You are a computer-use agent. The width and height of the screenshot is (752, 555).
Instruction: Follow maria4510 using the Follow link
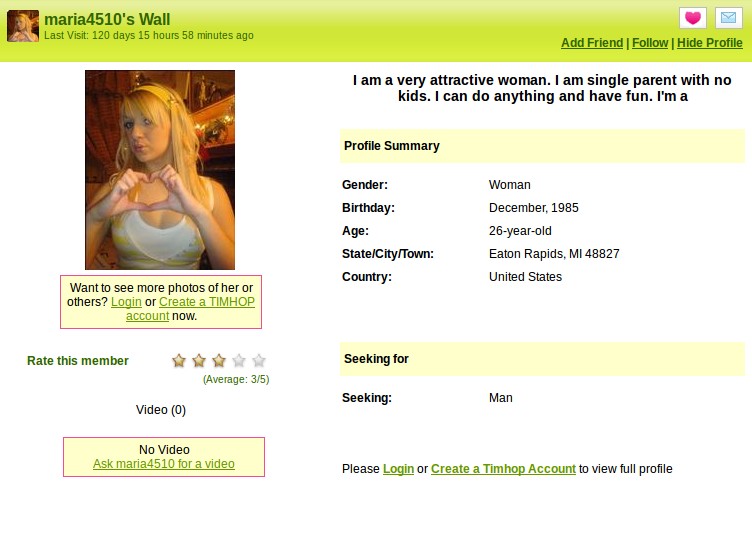pos(650,43)
